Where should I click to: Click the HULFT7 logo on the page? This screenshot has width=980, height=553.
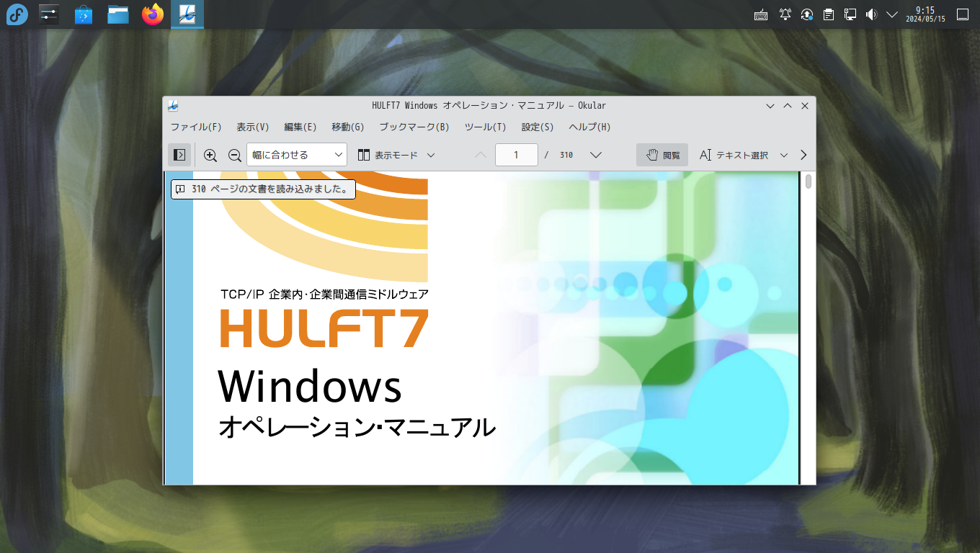click(324, 328)
